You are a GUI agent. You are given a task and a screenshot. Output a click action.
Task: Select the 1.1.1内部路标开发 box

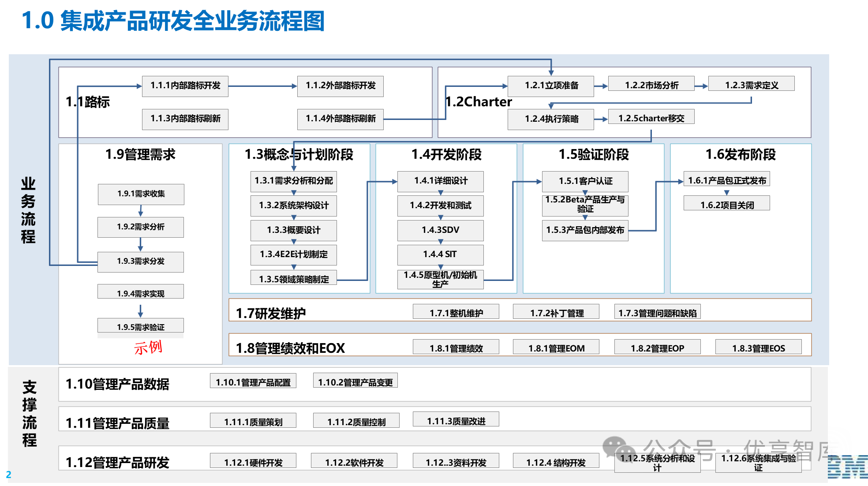pyautogui.click(x=185, y=86)
